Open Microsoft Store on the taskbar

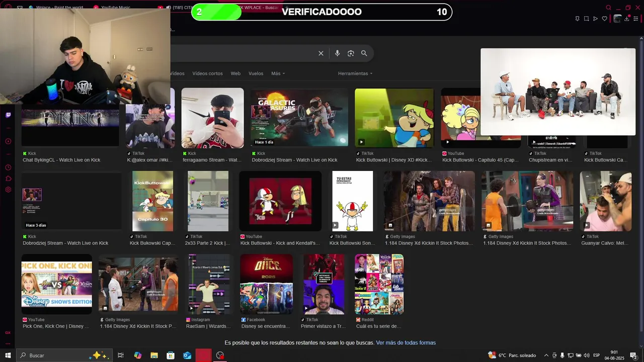(x=171, y=355)
